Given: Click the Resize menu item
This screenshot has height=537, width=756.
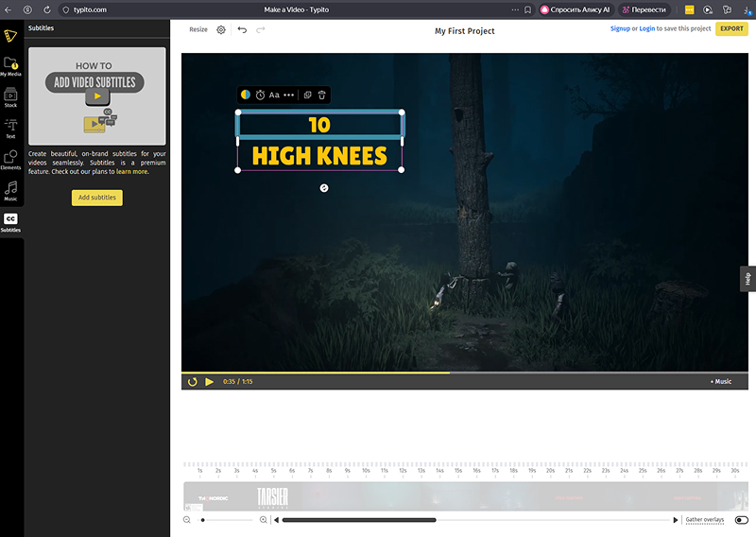Looking at the screenshot, I should (x=198, y=30).
